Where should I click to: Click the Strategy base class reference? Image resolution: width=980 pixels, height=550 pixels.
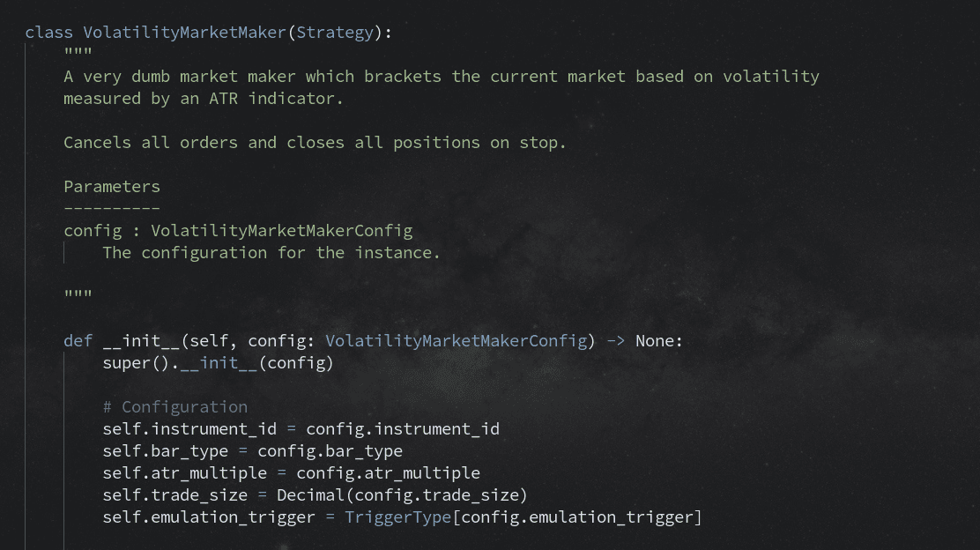pyautogui.click(x=334, y=33)
